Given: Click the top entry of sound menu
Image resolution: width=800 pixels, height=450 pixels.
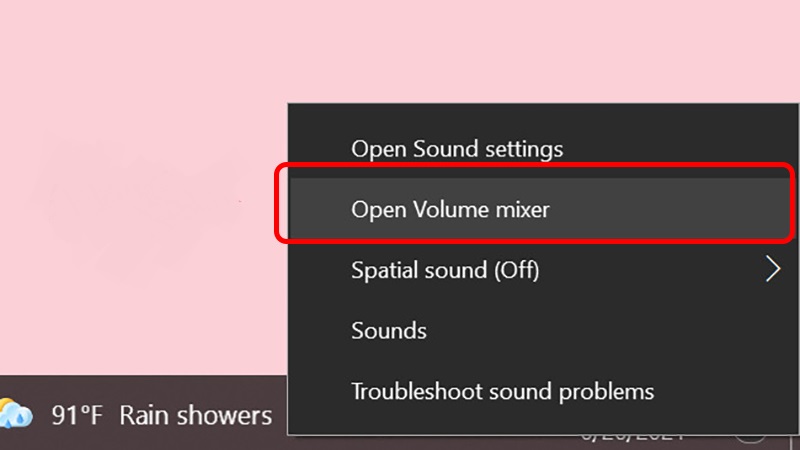Looking at the screenshot, I should click(457, 150).
